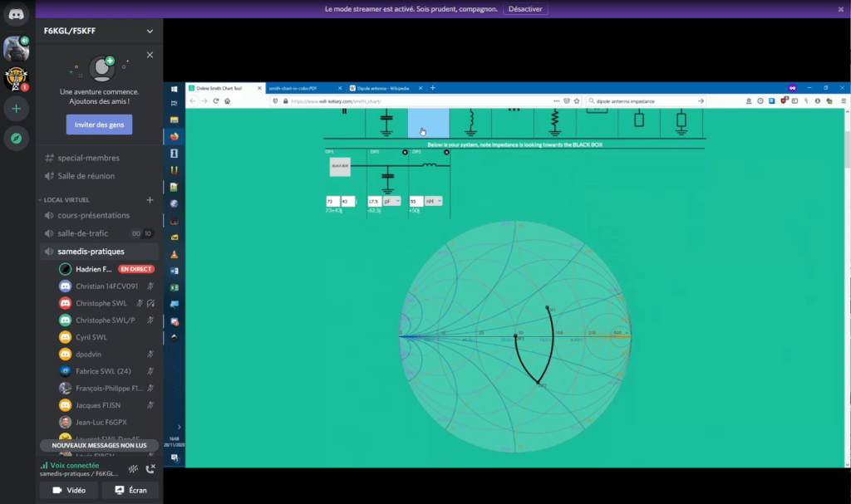Open Discord home from the logo icon
Image resolution: width=851 pixels, height=504 pixels.
pyautogui.click(x=16, y=14)
